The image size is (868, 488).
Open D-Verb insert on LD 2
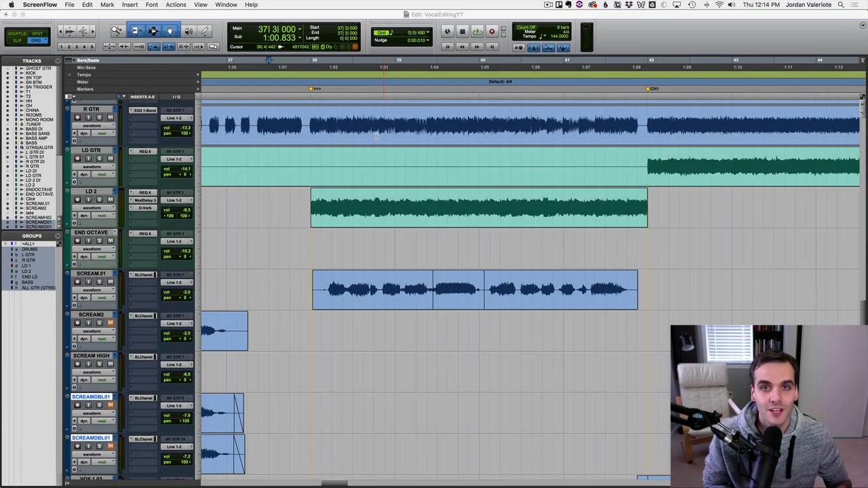(x=143, y=207)
